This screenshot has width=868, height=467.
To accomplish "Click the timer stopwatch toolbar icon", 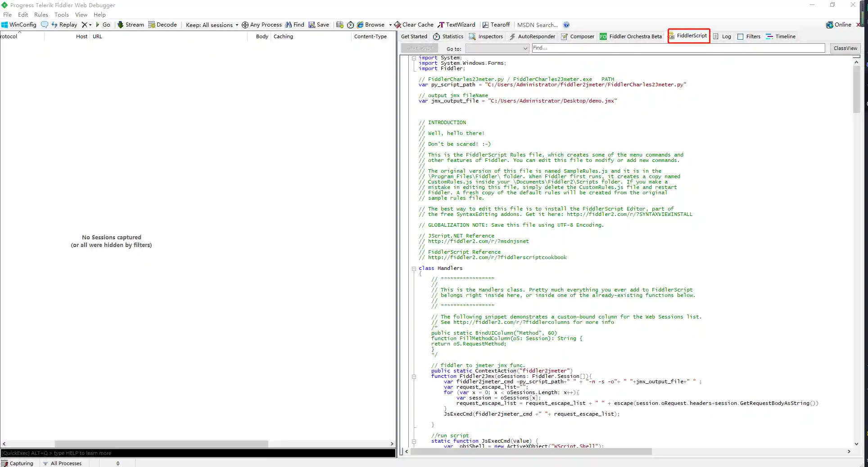I will (350, 25).
